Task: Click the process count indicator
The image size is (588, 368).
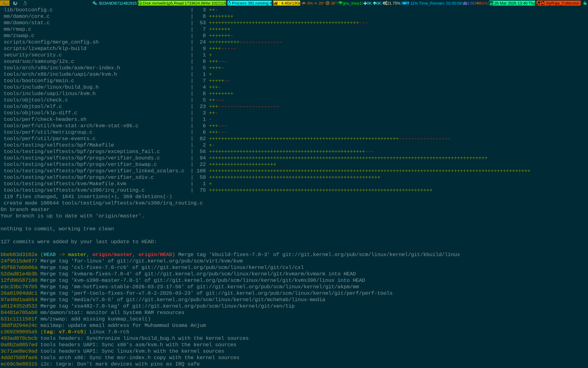Action: pyautogui.click(x=250, y=3)
